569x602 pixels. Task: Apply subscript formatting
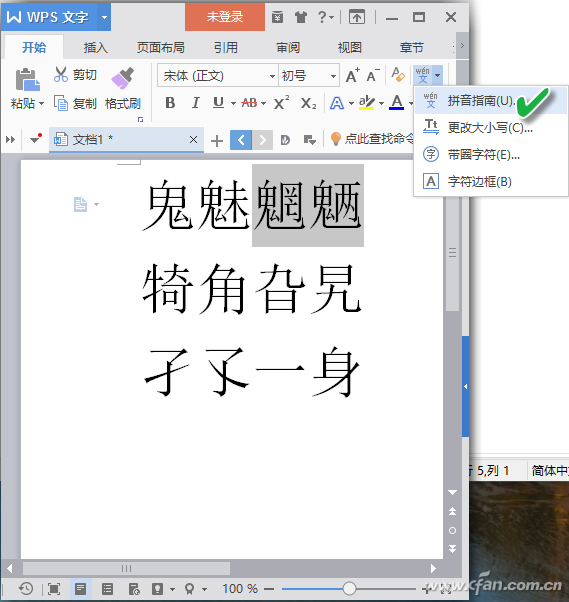click(x=308, y=103)
